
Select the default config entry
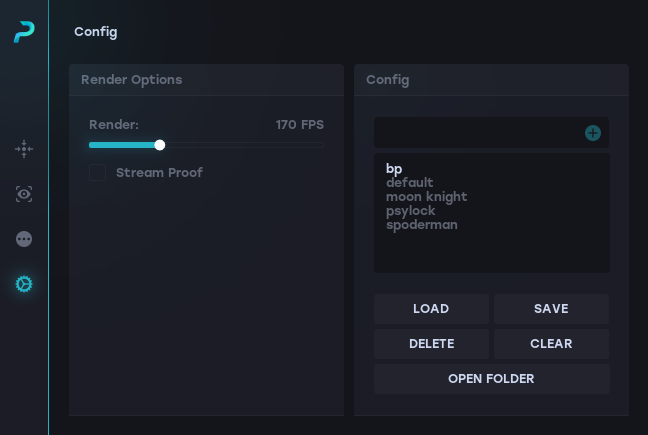click(409, 183)
